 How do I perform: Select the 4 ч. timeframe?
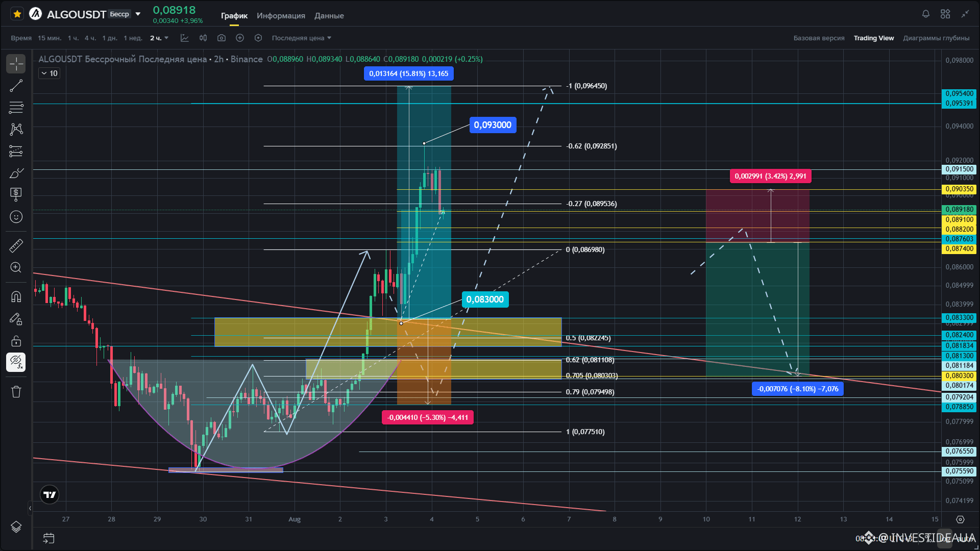point(90,38)
